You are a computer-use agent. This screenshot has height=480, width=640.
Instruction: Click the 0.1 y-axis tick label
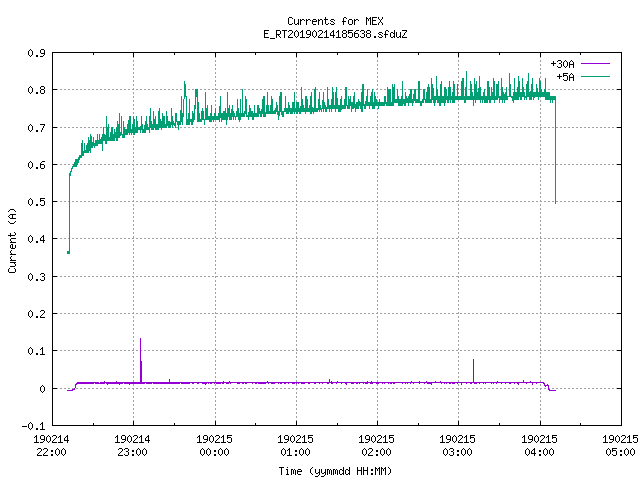(36, 351)
